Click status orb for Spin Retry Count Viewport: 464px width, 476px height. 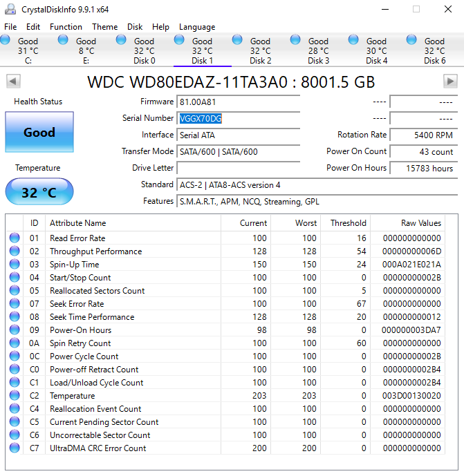pyautogui.click(x=15, y=343)
